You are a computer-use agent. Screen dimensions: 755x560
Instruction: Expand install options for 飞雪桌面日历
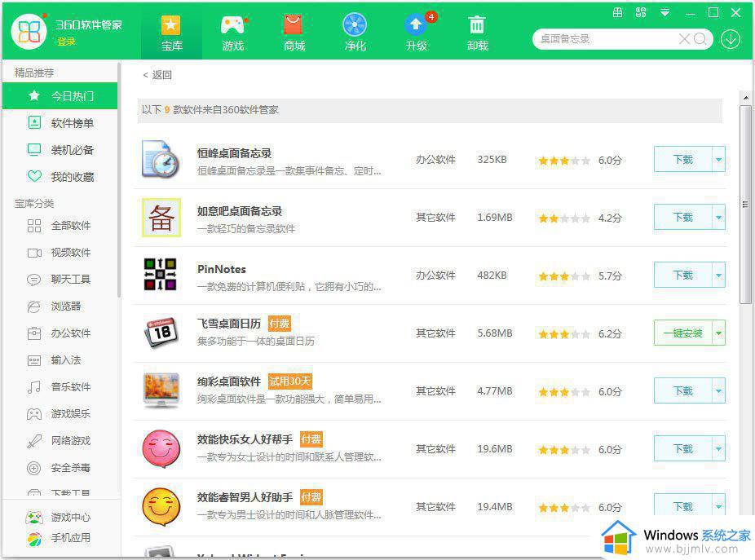point(718,333)
